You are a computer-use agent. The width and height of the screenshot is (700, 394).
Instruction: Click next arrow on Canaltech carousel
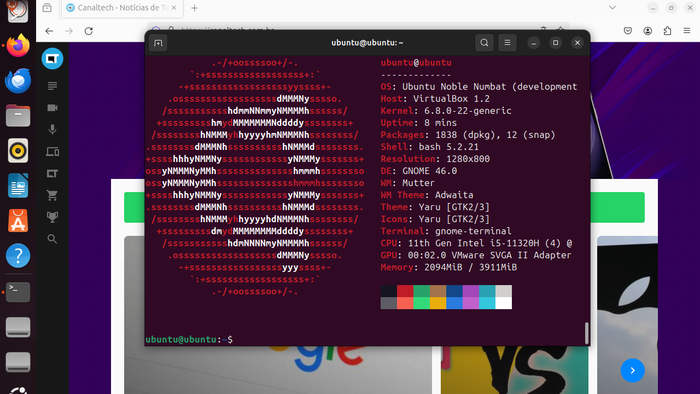pyautogui.click(x=633, y=370)
